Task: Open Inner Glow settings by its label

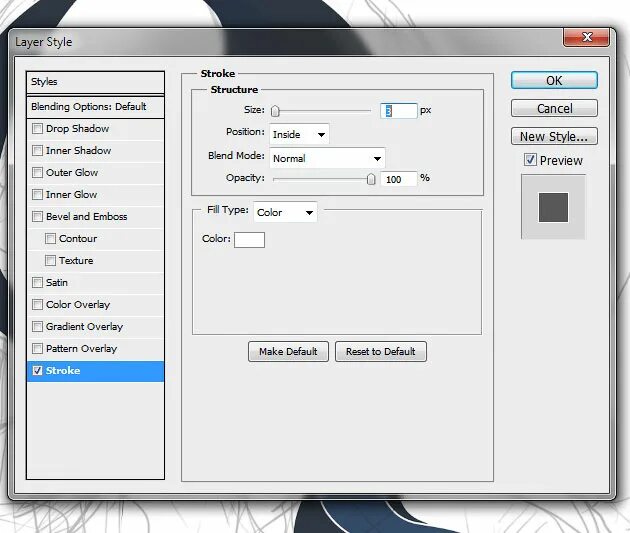Action: (x=72, y=195)
